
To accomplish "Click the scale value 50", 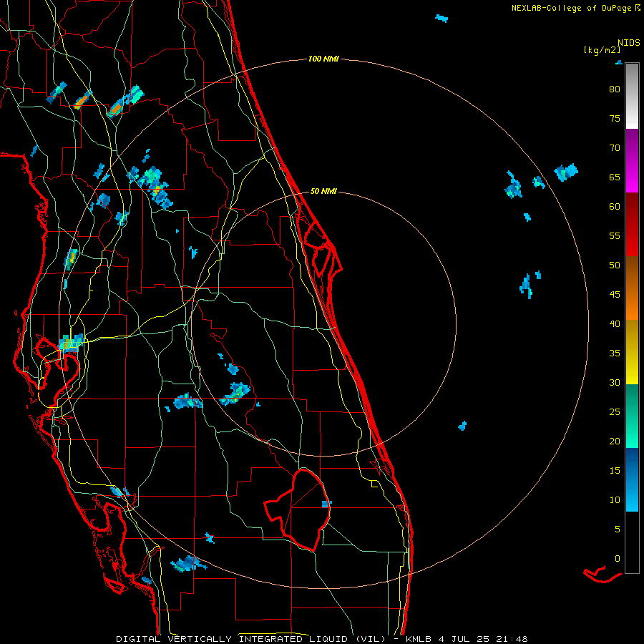I will [x=615, y=265].
